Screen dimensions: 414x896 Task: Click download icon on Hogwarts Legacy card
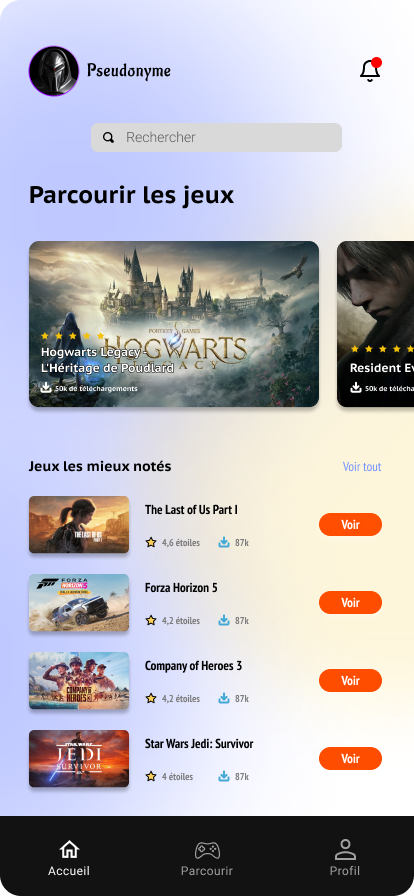(x=46, y=387)
